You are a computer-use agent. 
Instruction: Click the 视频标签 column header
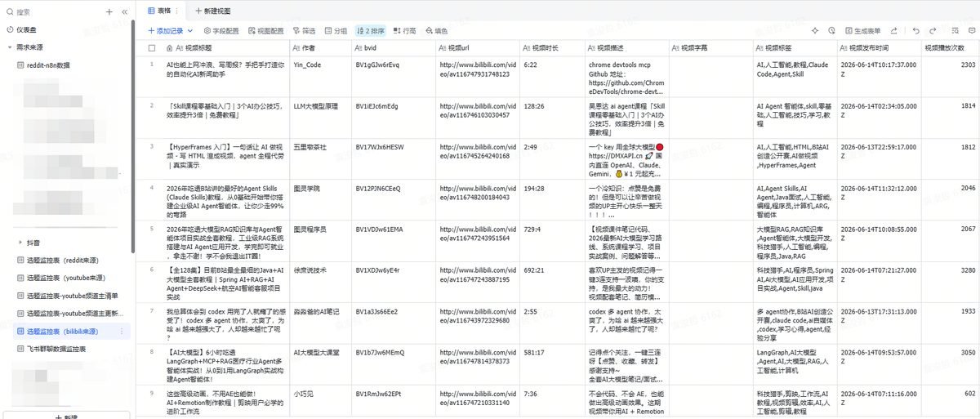[x=795, y=48]
